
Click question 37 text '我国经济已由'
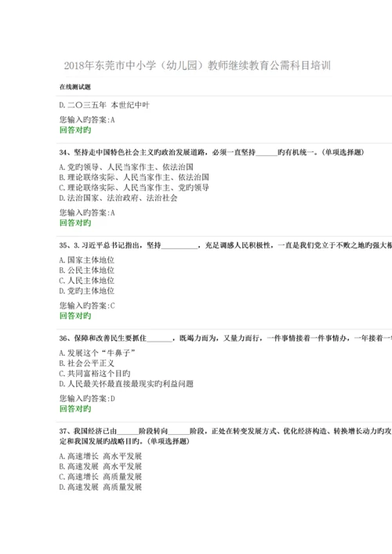(x=95, y=431)
